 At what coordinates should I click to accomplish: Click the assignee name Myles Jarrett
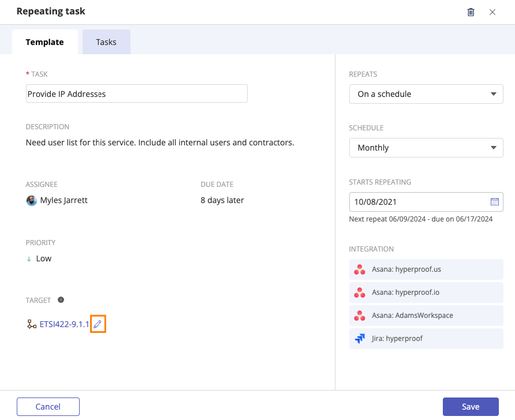point(64,200)
